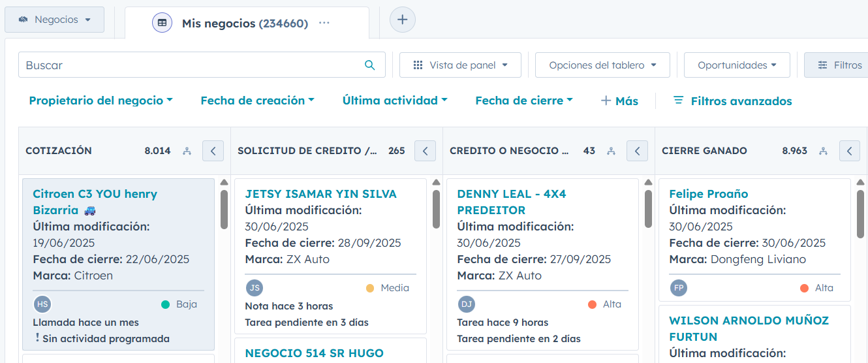Open the Propietario del negocio filter

(101, 101)
